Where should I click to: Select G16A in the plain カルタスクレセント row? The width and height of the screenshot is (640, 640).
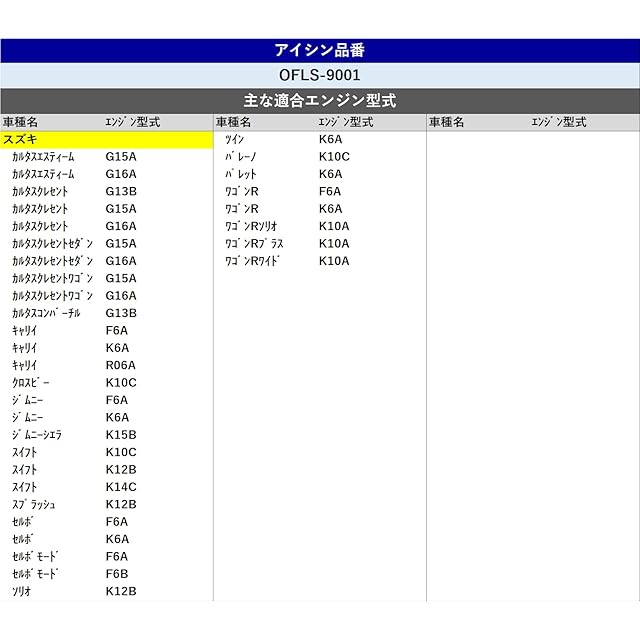[121, 226]
